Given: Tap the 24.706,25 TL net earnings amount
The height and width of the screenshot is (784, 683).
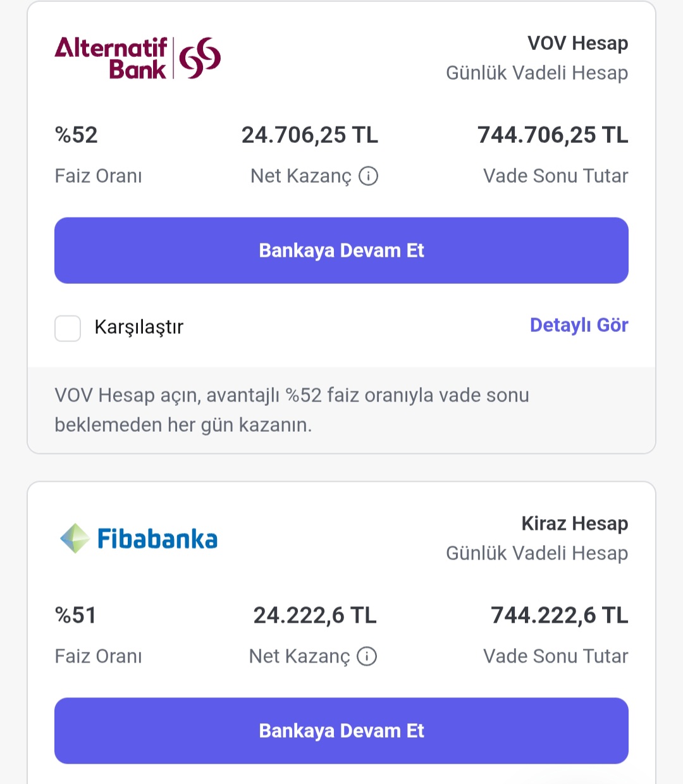Looking at the screenshot, I should click(310, 135).
